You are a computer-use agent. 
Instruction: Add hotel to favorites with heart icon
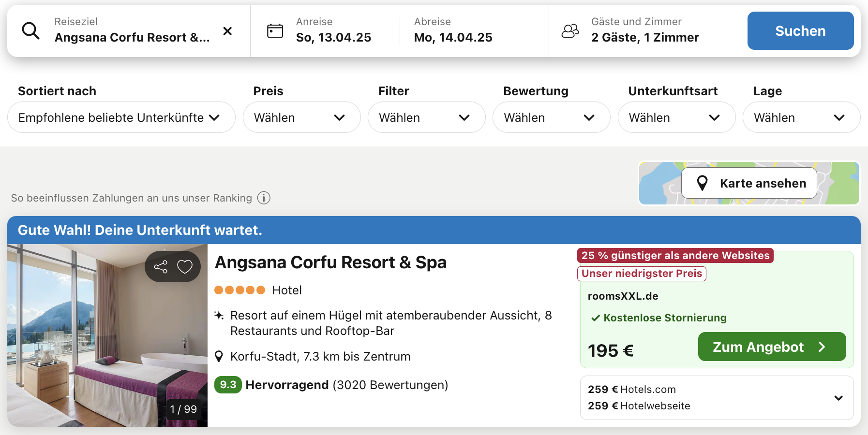185,267
